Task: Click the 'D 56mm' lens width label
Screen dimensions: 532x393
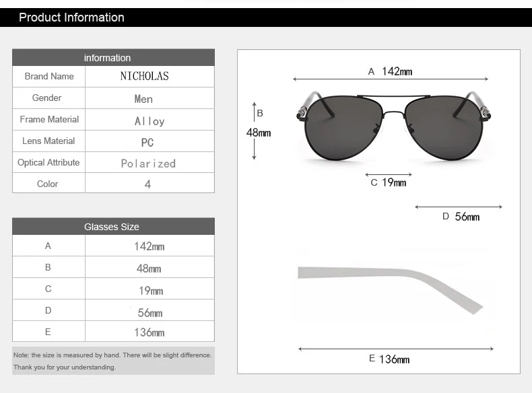Action: [x=461, y=216]
